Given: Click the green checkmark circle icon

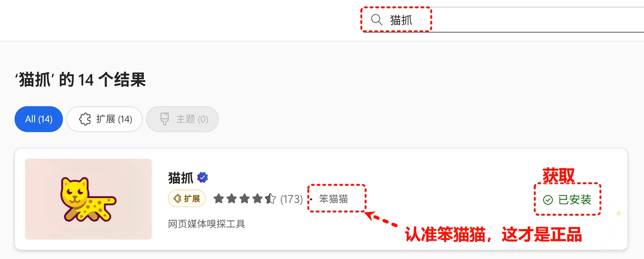Looking at the screenshot, I should pyautogui.click(x=548, y=200).
